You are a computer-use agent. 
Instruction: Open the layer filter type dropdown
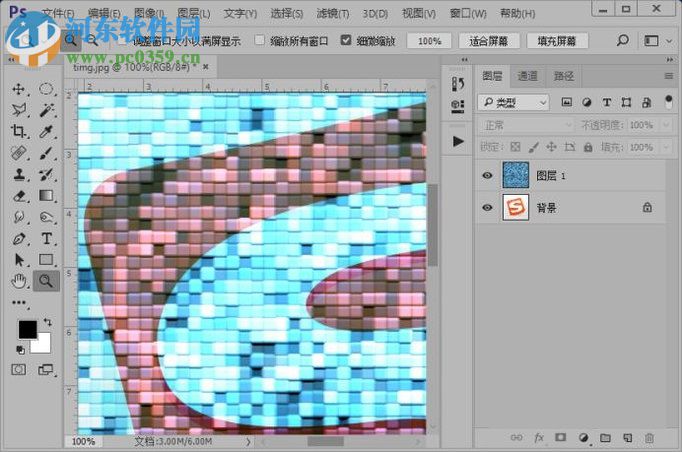(x=514, y=103)
